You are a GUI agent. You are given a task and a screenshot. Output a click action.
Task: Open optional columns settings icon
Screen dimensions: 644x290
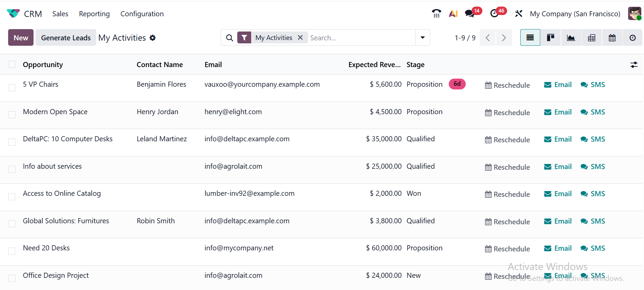tap(634, 65)
